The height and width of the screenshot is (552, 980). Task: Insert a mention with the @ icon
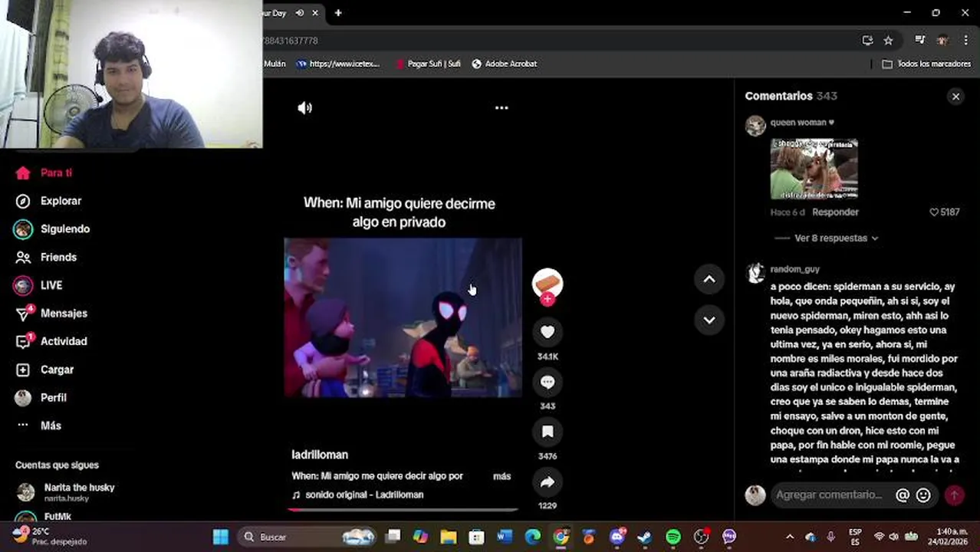(x=903, y=495)
